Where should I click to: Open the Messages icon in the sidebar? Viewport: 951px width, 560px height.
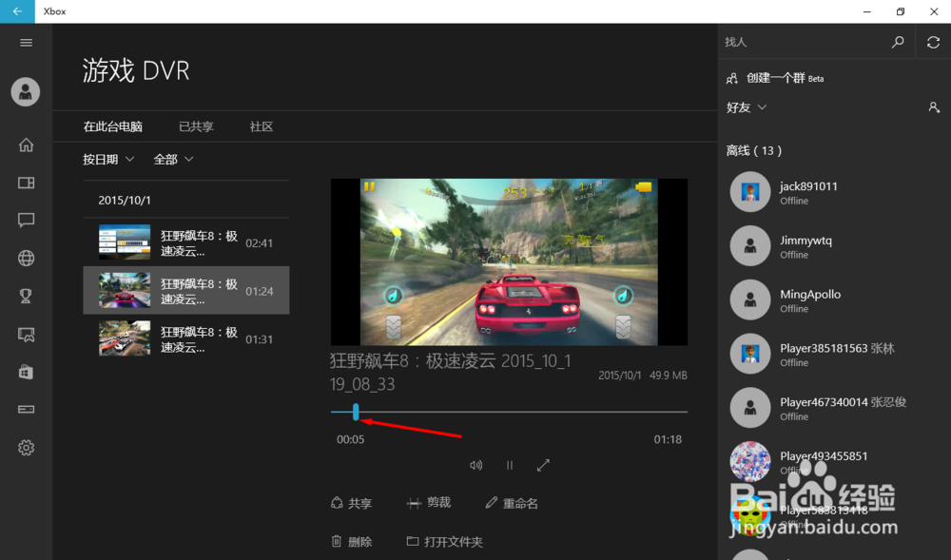click(x=26, y=220)
